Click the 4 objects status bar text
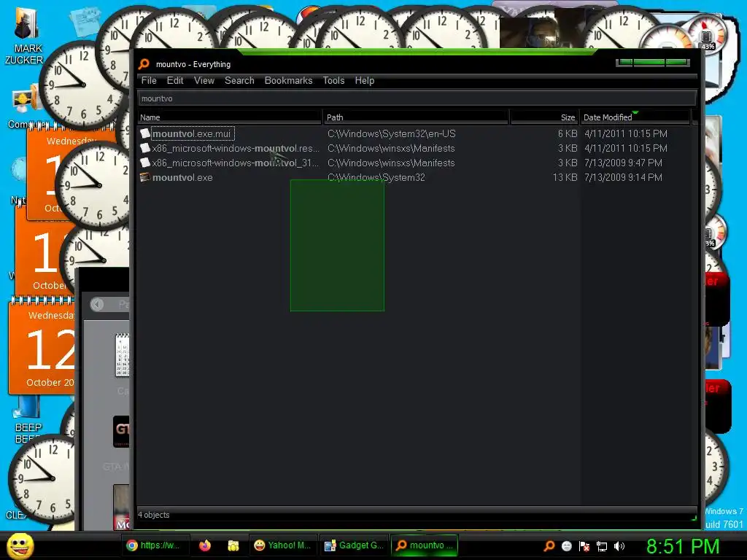This screenshot has height=560, width=747. point(153,515)
